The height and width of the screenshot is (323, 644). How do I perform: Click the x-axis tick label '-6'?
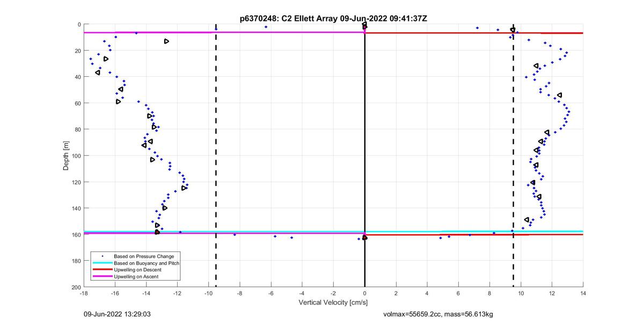(x=271, y=294)
